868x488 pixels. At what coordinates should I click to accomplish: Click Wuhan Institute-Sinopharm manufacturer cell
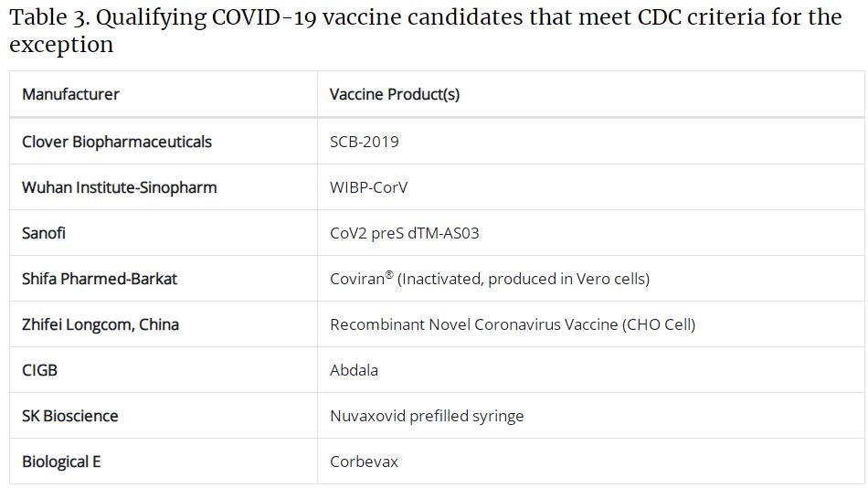coord(119,187)
